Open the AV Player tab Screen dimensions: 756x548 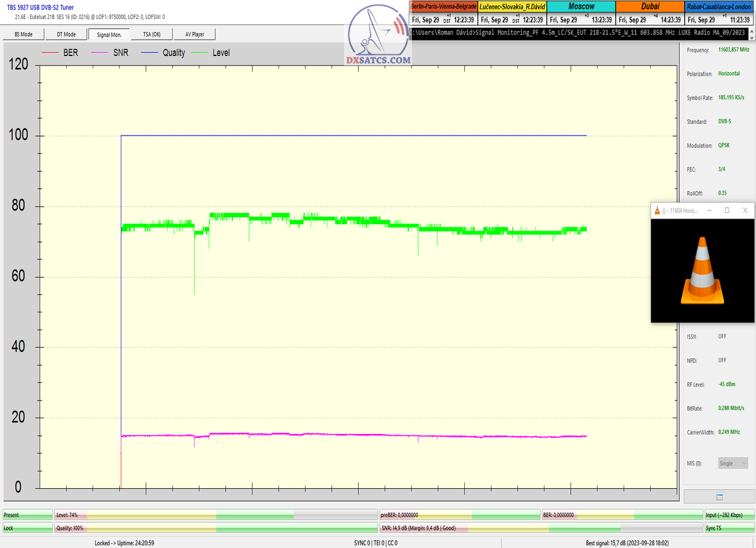click(x=195, y=34)
